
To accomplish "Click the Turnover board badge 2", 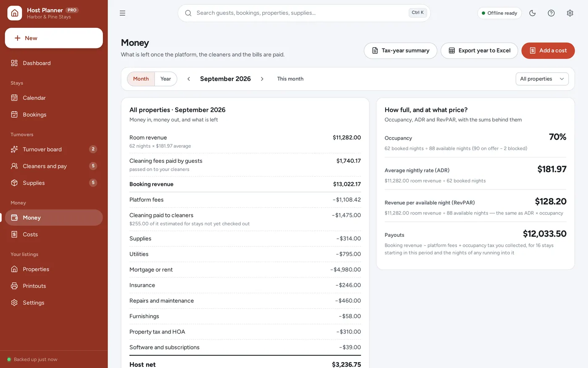I will (x=93, y=149).
